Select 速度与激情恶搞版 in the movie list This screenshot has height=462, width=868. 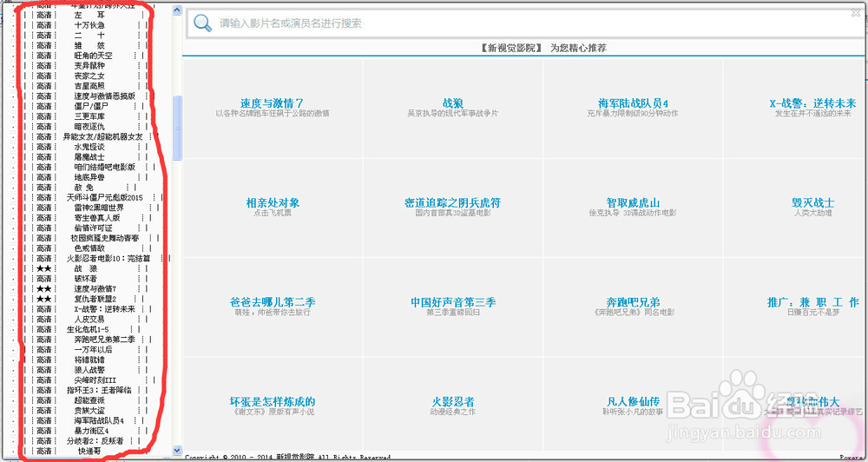click(x=105, y=96)
